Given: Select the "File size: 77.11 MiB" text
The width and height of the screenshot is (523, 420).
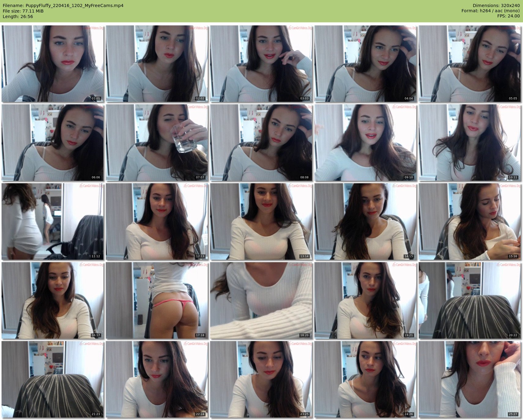Looking at the screenshot, I should (x=23, y=11).
